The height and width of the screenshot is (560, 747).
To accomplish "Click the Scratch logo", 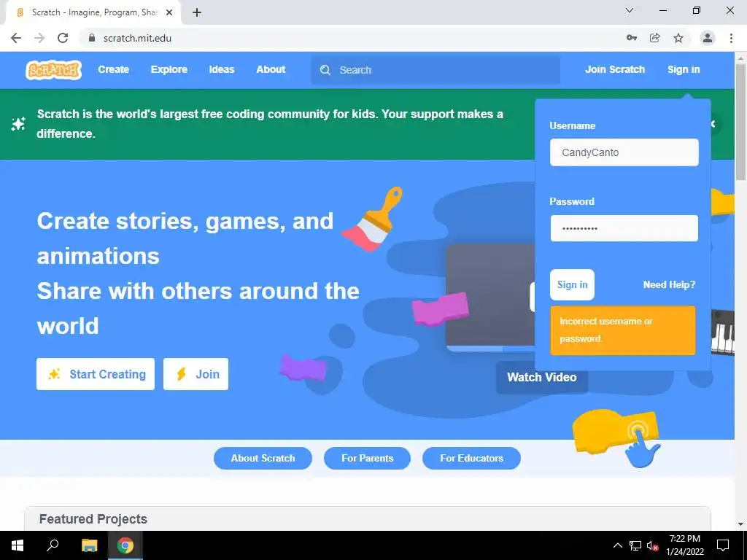I will [x=53, y=70].
